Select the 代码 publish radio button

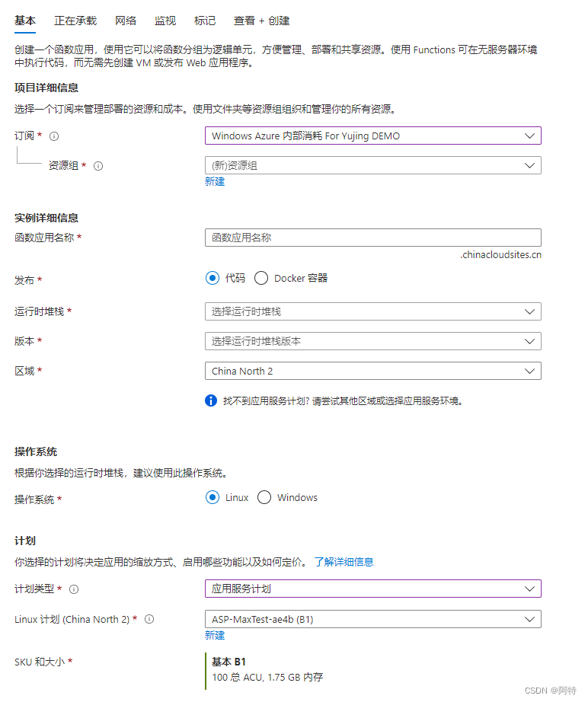213,278
